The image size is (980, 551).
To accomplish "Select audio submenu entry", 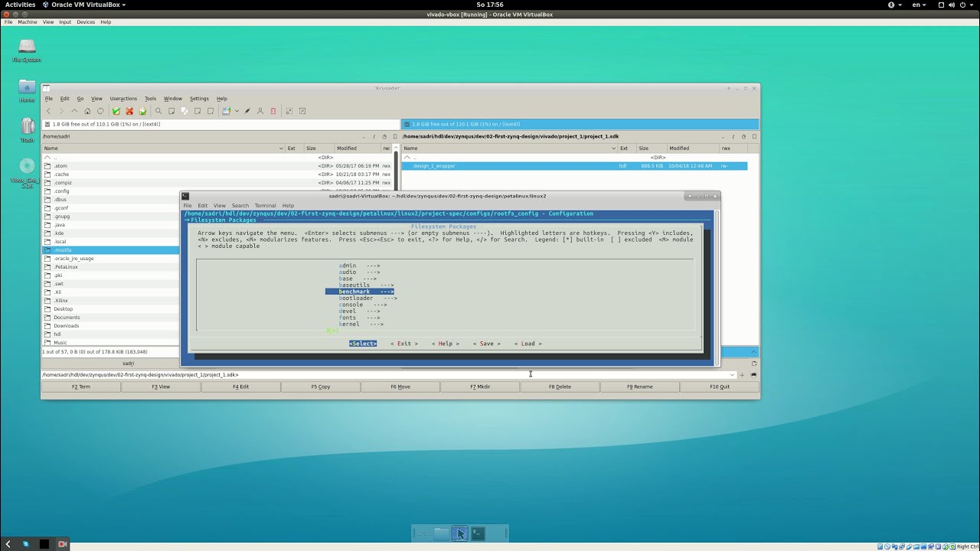I will point(359,272).
